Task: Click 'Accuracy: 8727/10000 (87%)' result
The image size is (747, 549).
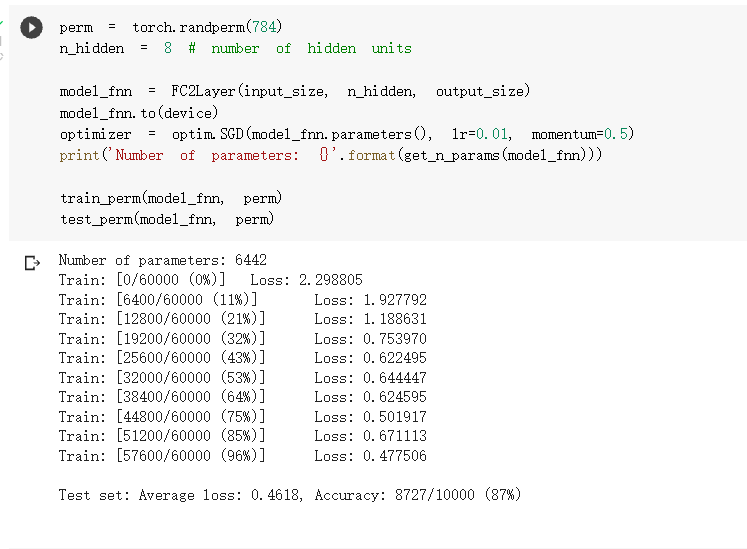Action: click(x=418, y=495)
